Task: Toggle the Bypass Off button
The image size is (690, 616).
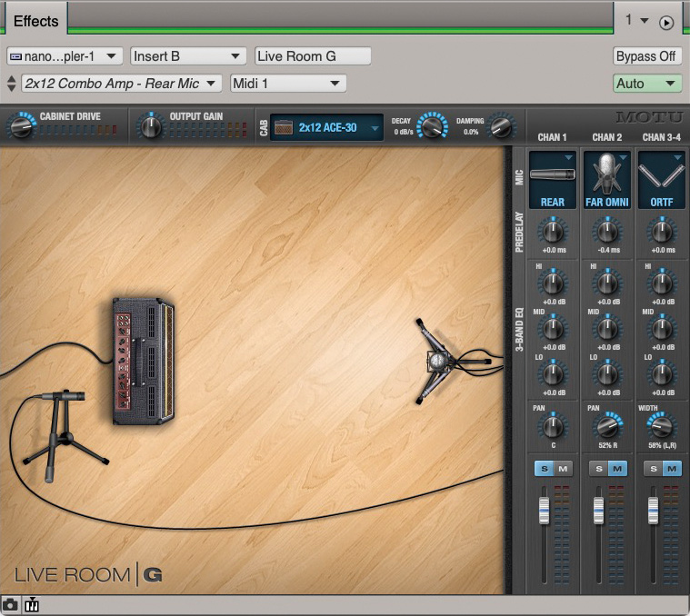Action: point(646,56)
